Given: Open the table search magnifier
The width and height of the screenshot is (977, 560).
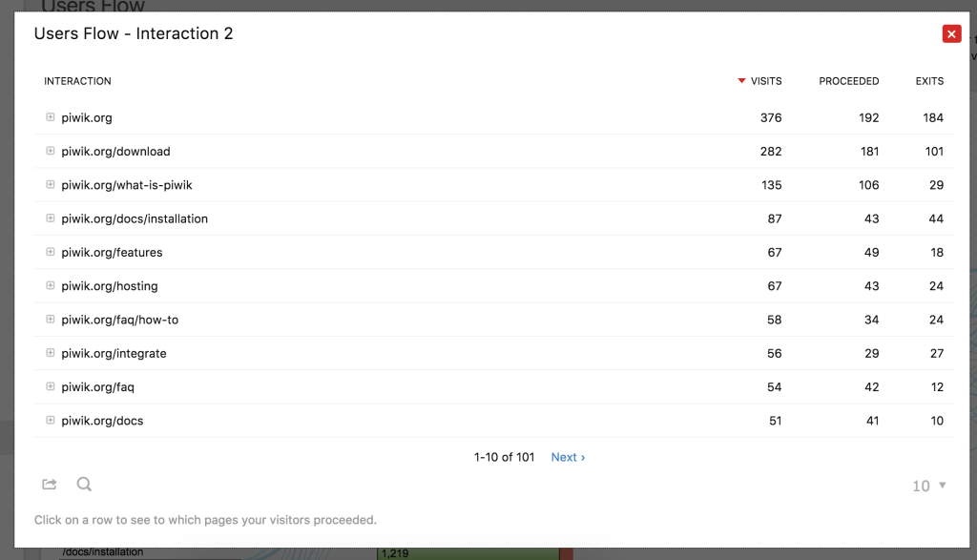Looking at the screenshot, I should [84, 485].
